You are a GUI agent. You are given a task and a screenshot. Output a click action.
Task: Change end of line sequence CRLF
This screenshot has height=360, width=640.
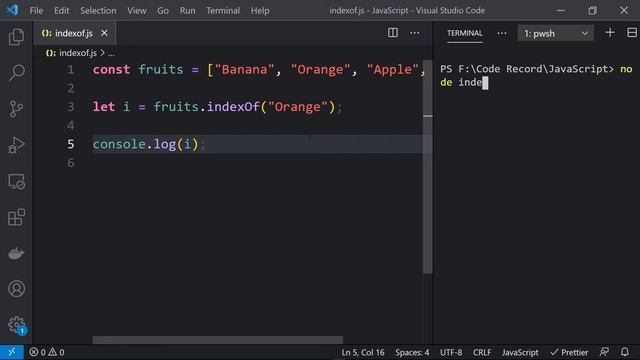point(482,352)
